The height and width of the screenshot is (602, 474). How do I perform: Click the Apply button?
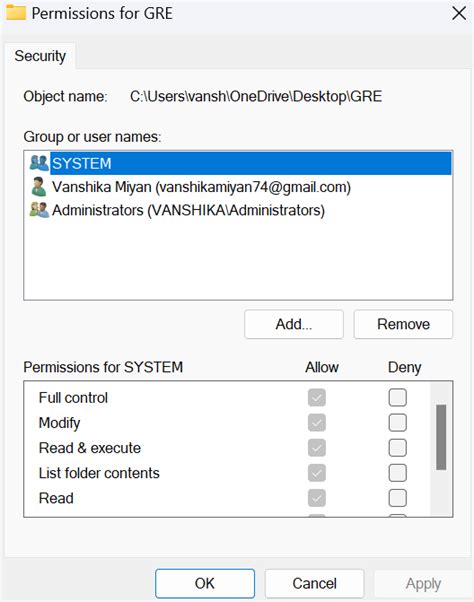[423, 584]
